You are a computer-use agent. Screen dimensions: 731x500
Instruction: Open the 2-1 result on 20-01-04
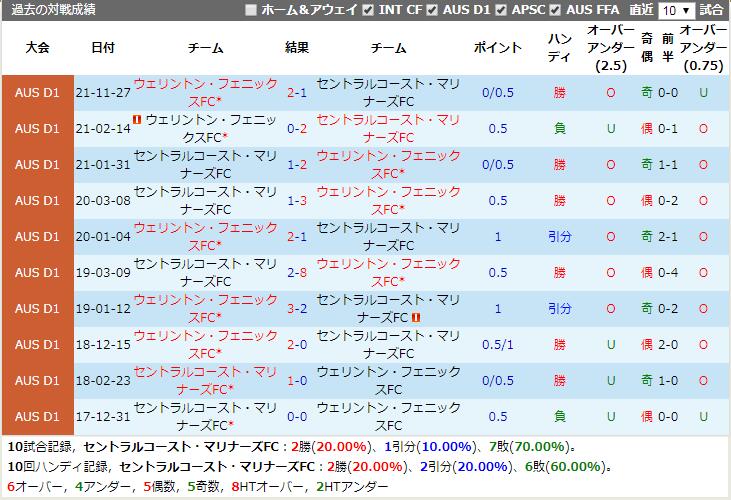[297, 237]
